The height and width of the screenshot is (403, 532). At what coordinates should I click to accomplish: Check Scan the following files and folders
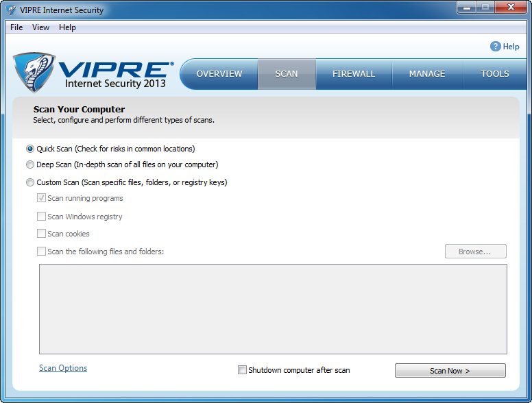point(41,252)
